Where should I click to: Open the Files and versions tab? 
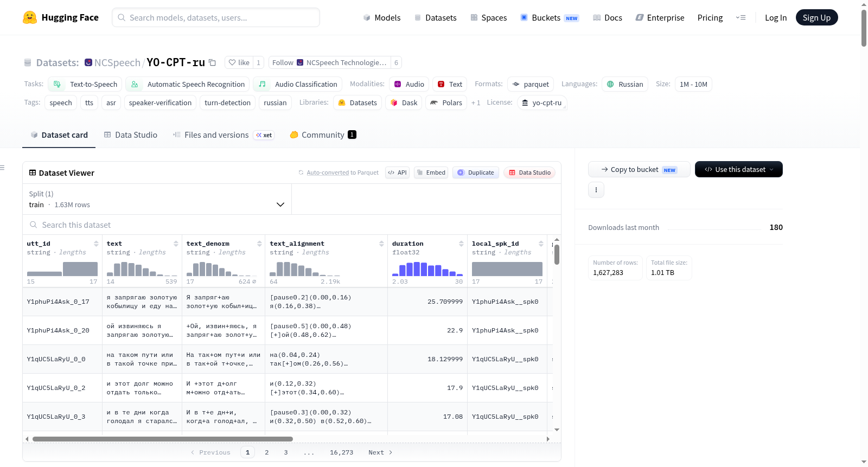pos(224,135)
